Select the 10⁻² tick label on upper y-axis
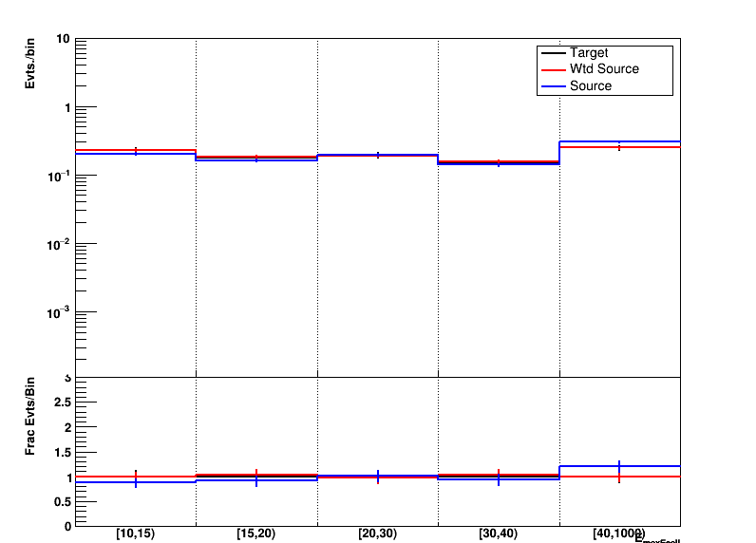The image size is (756, 543). coord(59,244)
